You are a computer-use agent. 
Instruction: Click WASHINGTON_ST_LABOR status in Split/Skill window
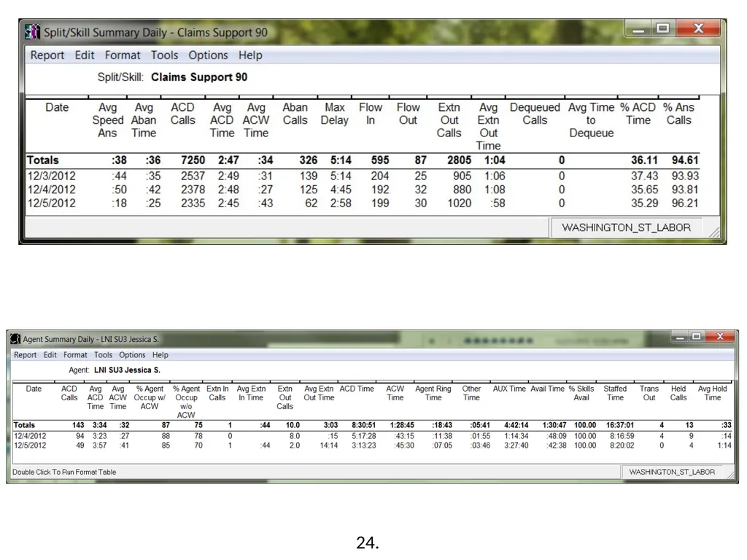[626, 227]
